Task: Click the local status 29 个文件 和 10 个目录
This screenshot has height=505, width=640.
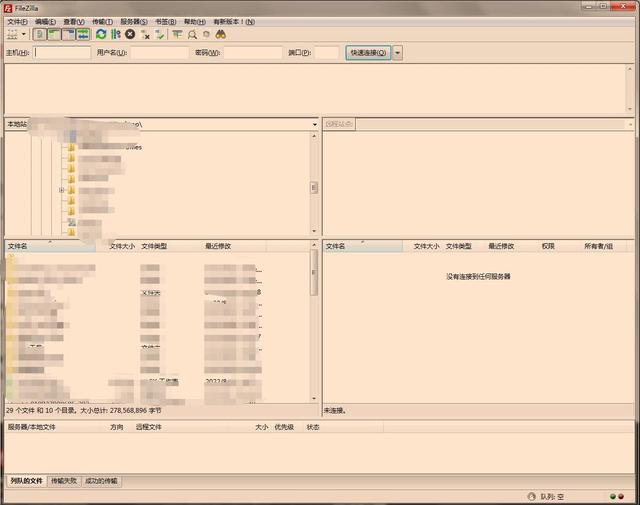Action: click(x=84, y=410)
